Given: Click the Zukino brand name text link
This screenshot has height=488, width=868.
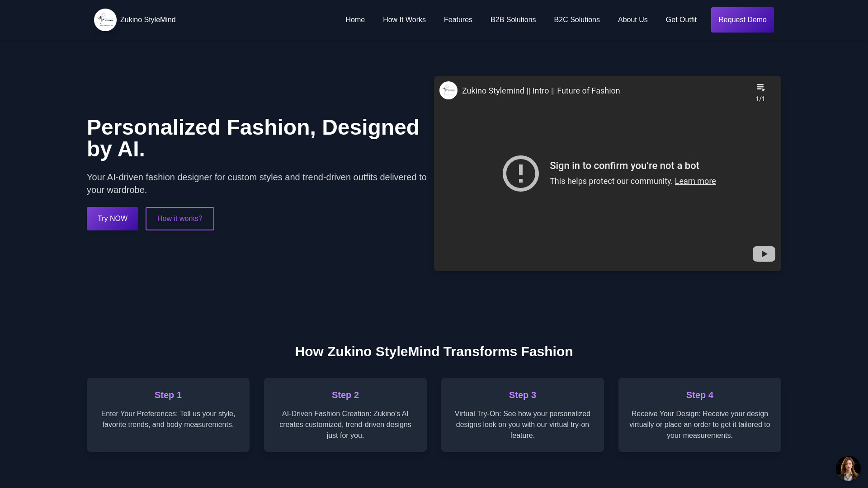Looking at the screenshot, I should (x=148, y=20).
